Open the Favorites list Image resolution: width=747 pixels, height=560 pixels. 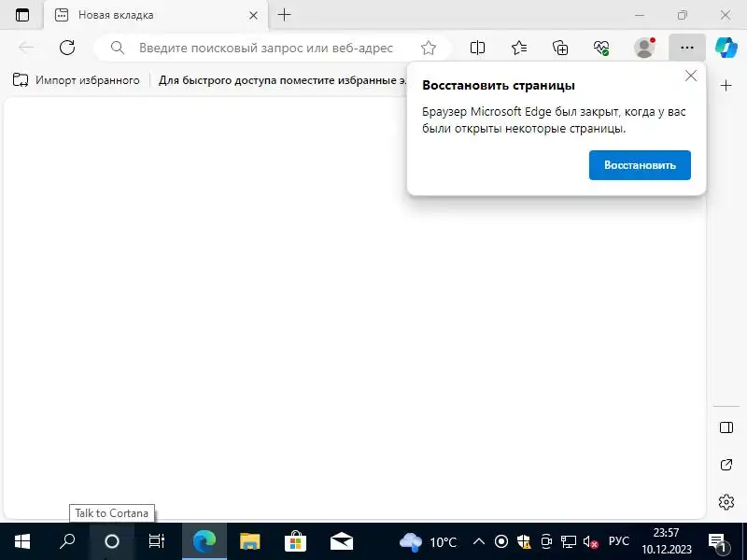(519, 48)
